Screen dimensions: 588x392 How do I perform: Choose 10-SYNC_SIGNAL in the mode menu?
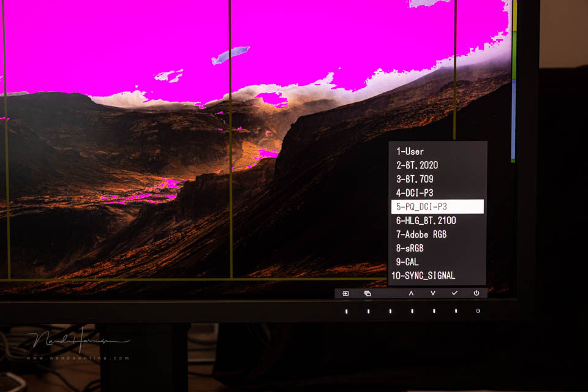point(423,276)
